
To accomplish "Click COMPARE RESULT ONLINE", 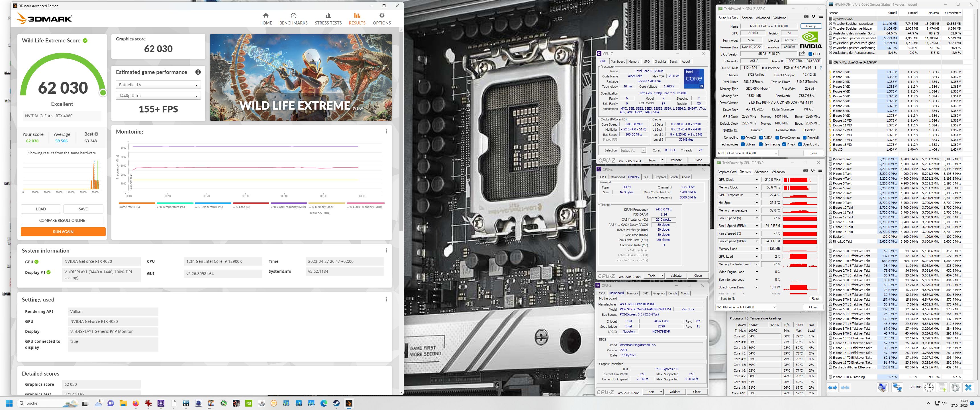I will point(62,221).
